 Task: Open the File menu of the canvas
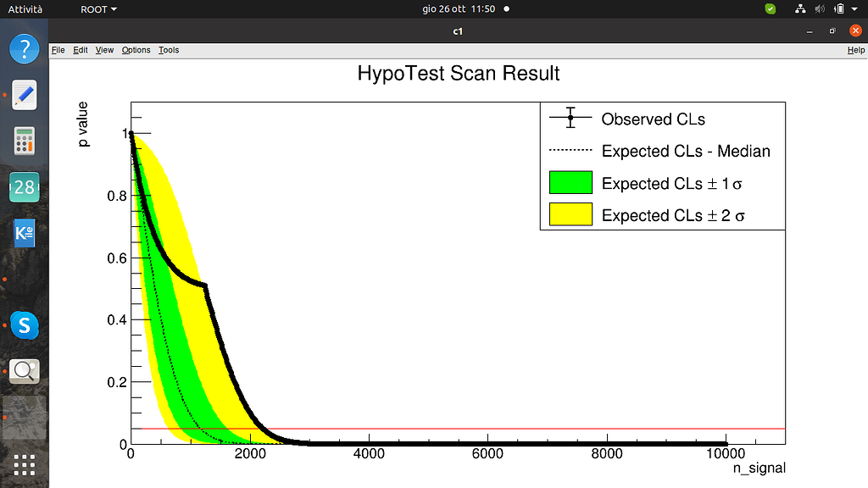[58, 50]
